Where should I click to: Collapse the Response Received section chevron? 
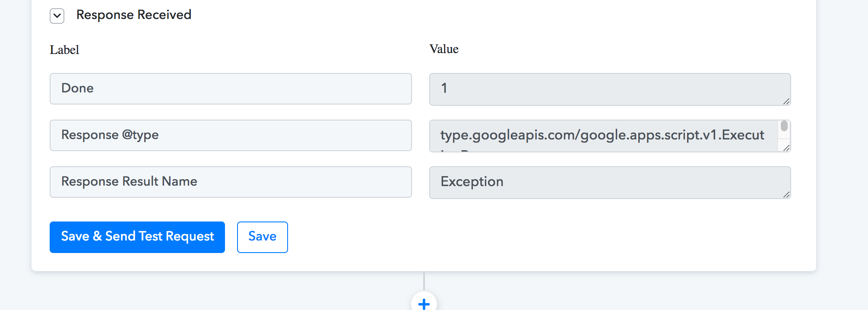57,16
